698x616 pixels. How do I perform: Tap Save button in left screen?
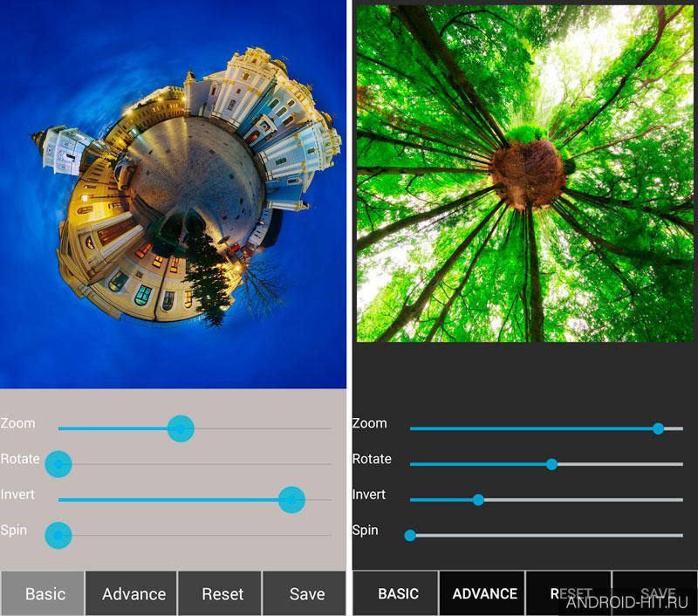(305, 593)
